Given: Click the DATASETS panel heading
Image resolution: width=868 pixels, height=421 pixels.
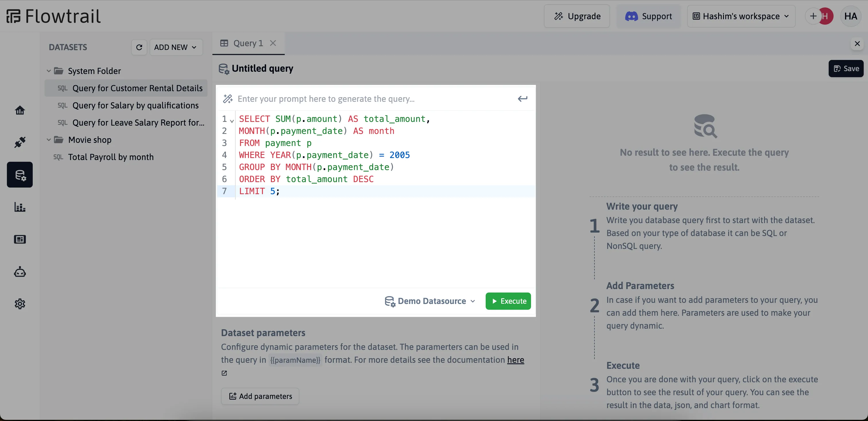Looking at the screenshot, I should [x=68, y=47].
